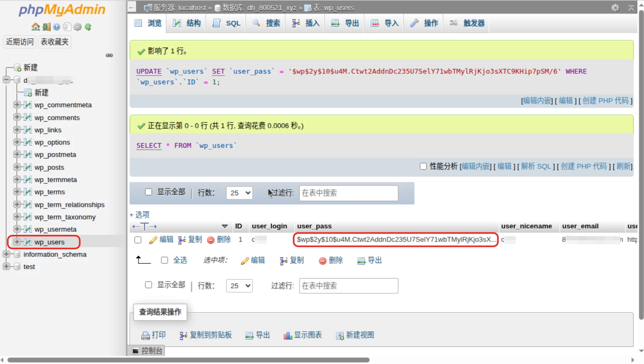Viewport: 644px width, 364px height.
Task: Sort by the user_login column header
Action: (x=269, y=226)
